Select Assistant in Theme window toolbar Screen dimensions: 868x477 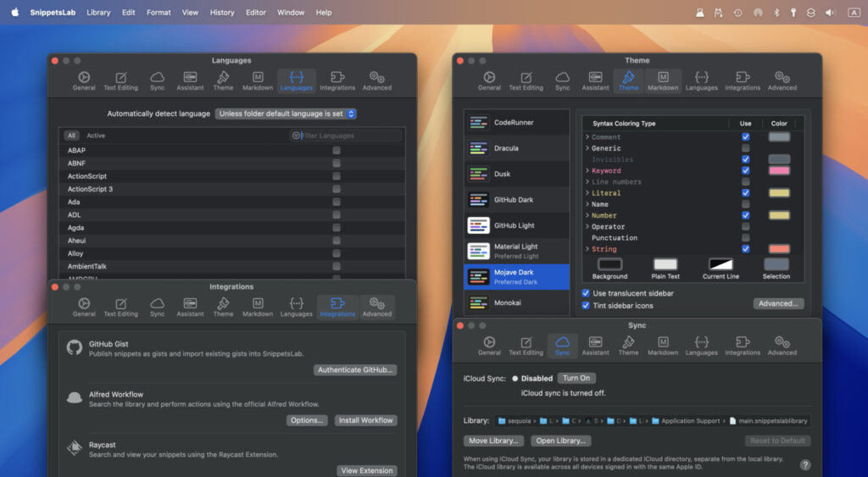595,80
